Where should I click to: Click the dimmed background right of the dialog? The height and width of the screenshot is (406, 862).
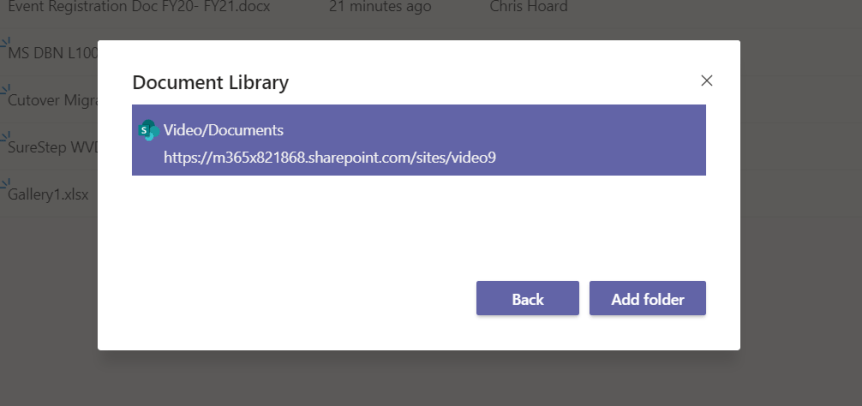click(800, 200)
